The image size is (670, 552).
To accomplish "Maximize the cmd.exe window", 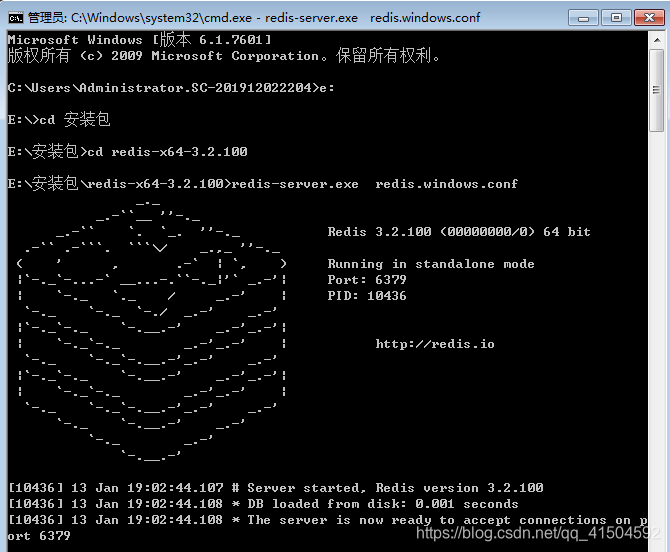I will (x=616, y=18).
